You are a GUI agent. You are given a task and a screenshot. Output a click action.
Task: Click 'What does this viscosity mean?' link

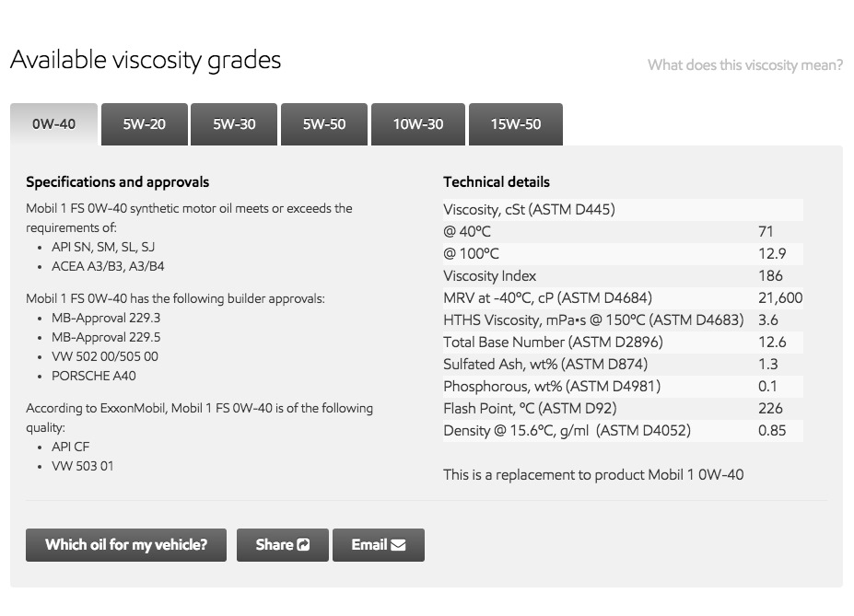coord(745,65)
